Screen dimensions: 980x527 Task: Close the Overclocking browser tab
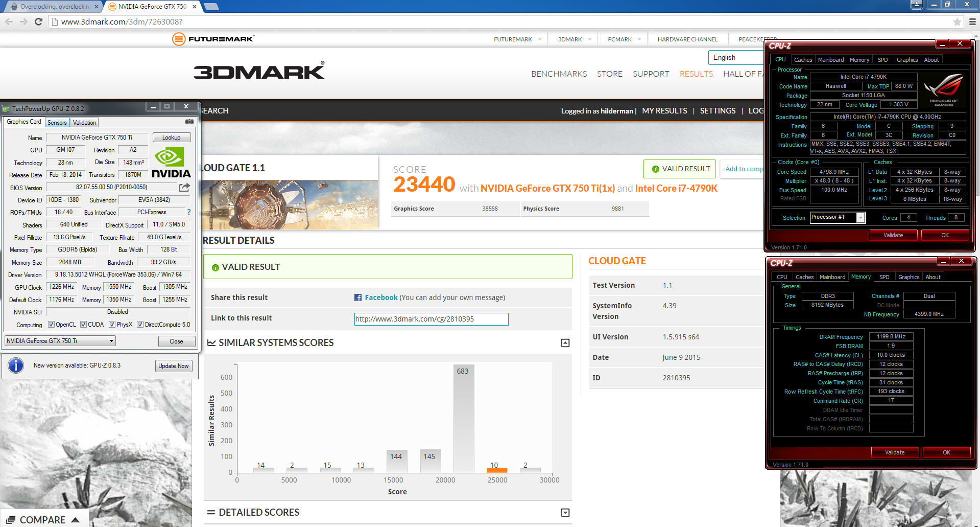[97, 7]
